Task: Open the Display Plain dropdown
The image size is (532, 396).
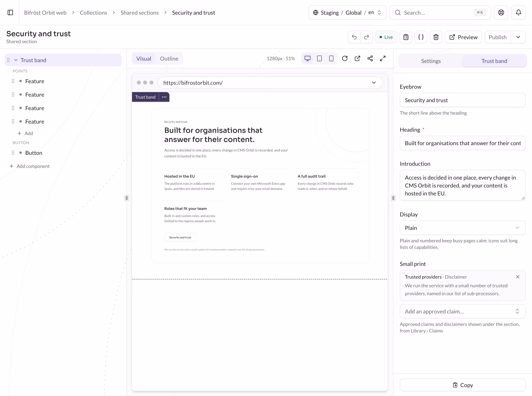Action: pos(463,228)
